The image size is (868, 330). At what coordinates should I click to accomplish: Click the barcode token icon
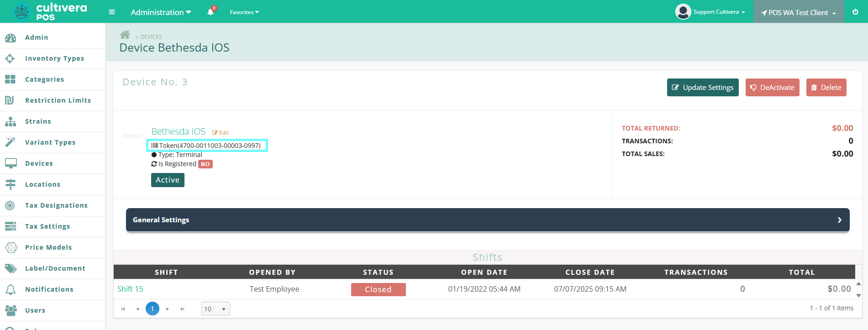154,146
